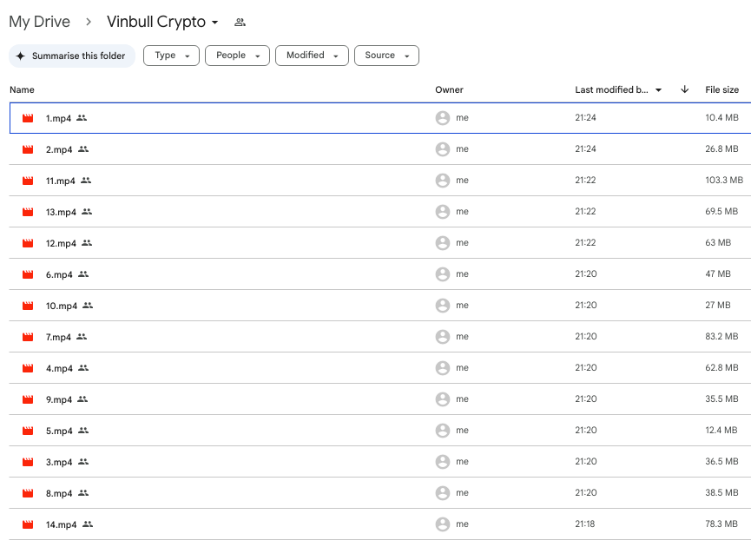This screenshot has width=751, height=560.
Task: Click the owner avatar icon for 6.mp4
Action: tap(443, 274)
